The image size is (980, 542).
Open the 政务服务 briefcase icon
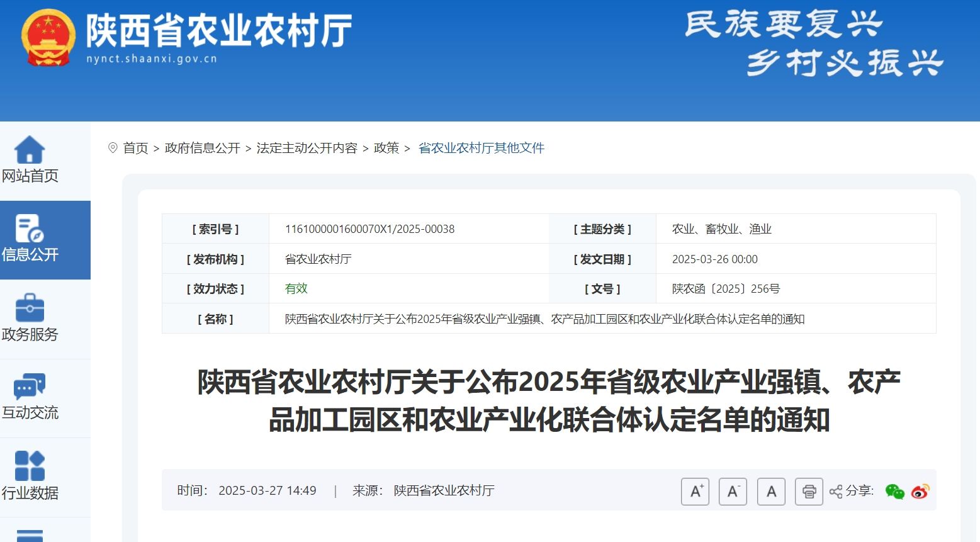pyautogui.click(x=30, y=308)
